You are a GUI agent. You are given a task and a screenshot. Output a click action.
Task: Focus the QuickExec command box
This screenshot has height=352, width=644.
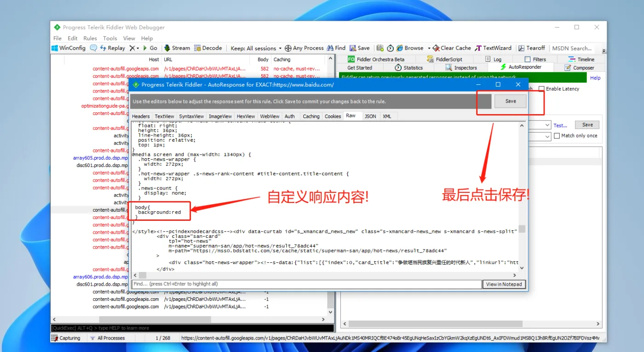click(x=192, y=328)
